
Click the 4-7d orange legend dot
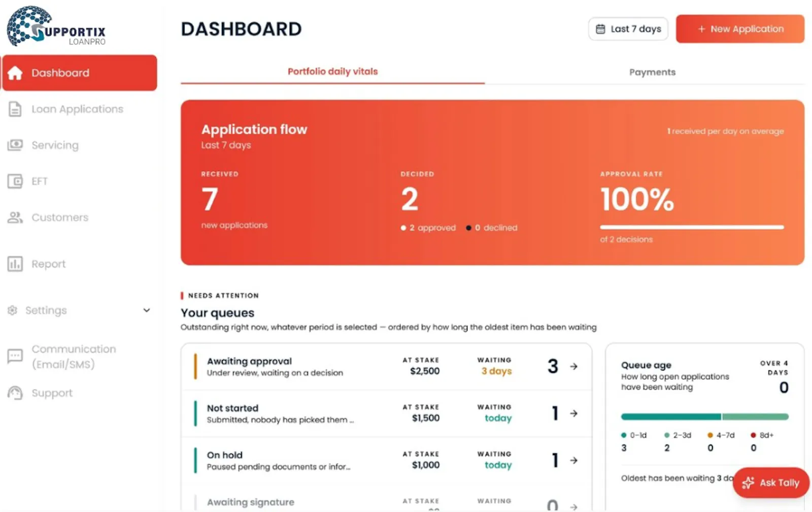click(x=710, y=435)
